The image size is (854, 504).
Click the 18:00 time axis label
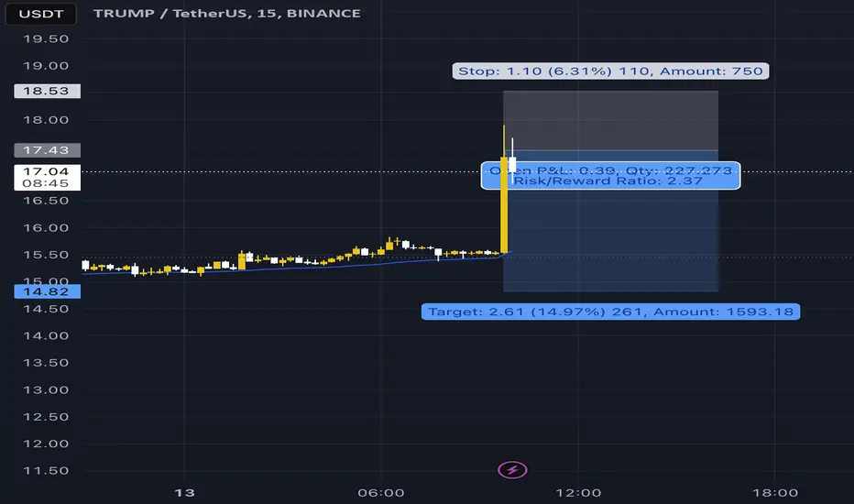click(775, 493)
